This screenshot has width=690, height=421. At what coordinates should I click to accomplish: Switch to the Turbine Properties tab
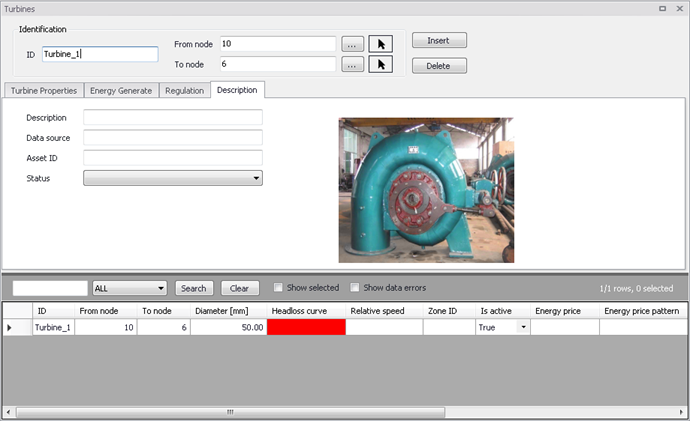44,91
